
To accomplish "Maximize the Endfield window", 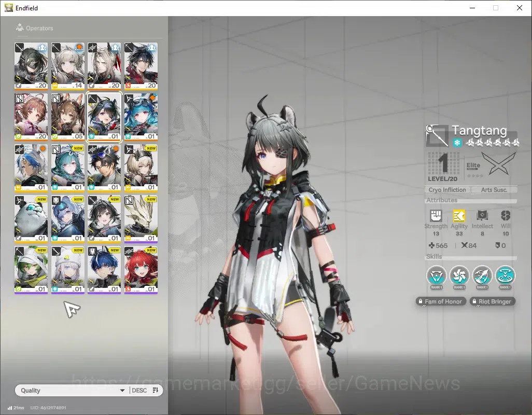I will (496, 8).
